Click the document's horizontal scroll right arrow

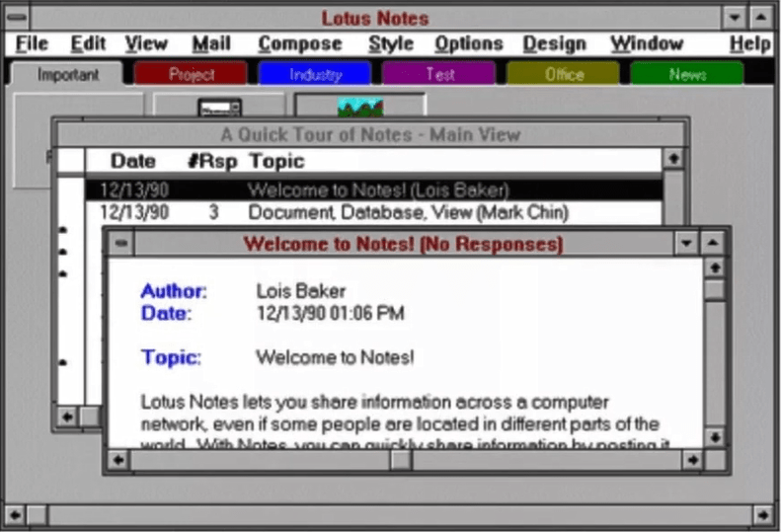(691, 460)
